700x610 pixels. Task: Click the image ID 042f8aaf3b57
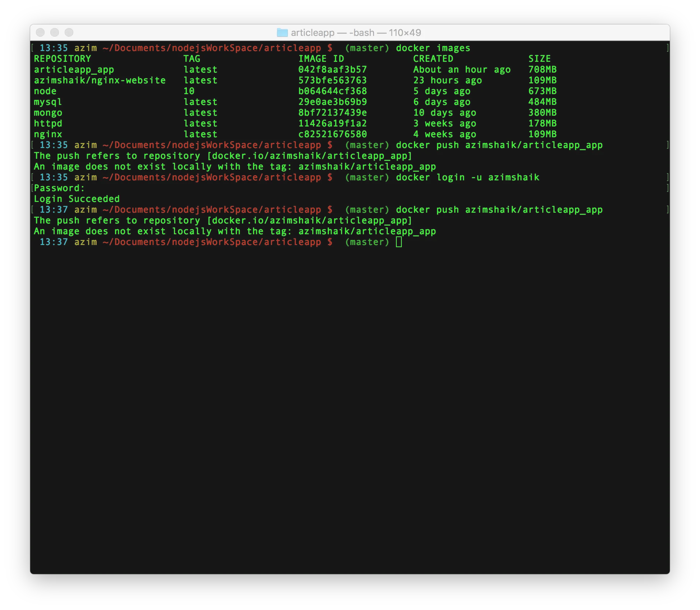(x=332, y=70)
